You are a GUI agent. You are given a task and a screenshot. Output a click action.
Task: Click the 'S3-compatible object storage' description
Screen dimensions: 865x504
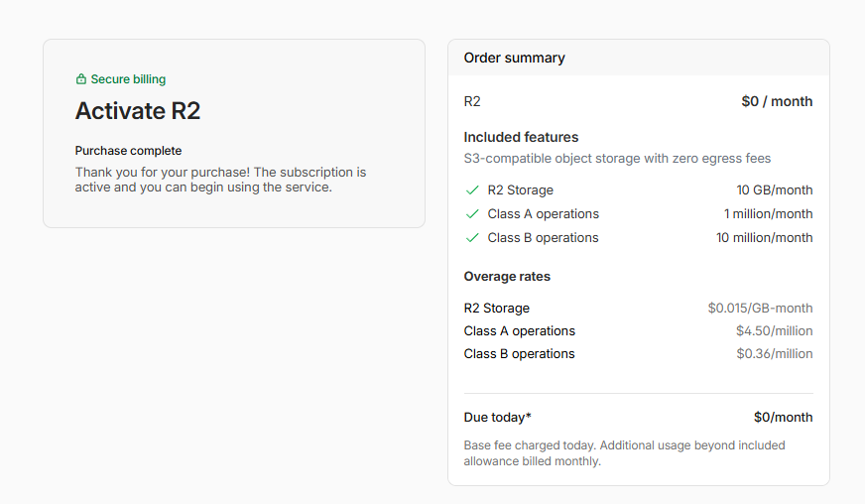[617, 159]
